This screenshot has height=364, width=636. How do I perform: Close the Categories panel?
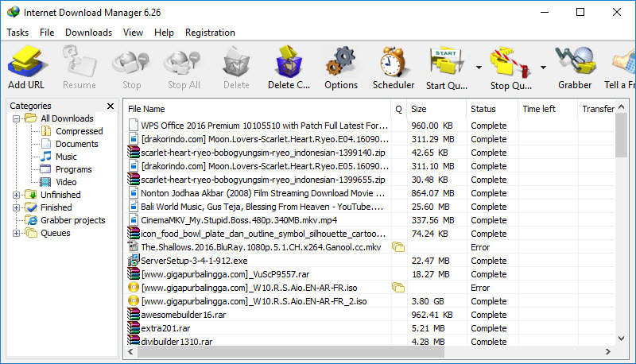(x=111, y=106)
